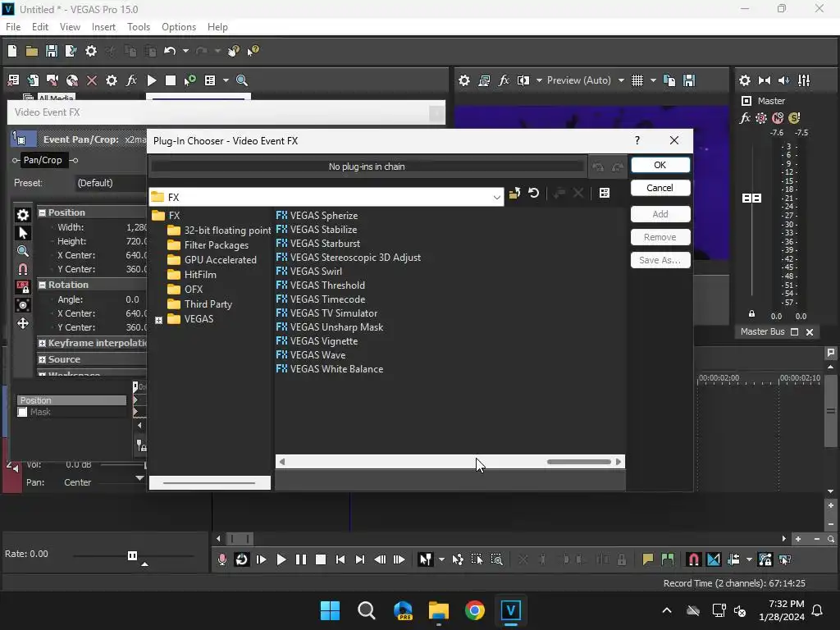Expand the Source section in Pan/Crop

coord(43,360)
